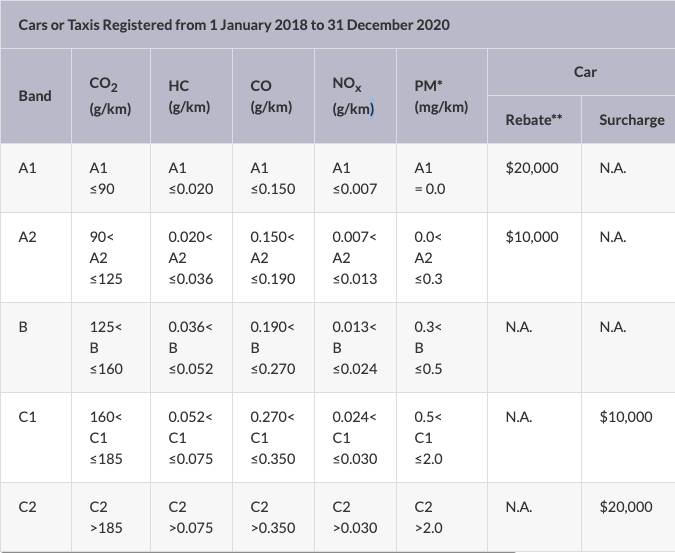Click the B band row label
The width and height of the screenshot is (675, 553).
pos(23,327)
